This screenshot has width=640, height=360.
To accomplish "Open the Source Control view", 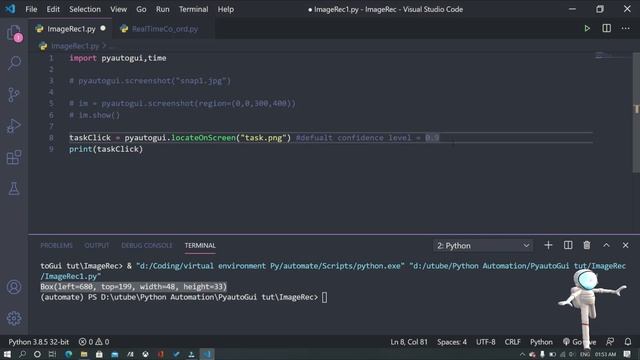I will click(14, 95).
